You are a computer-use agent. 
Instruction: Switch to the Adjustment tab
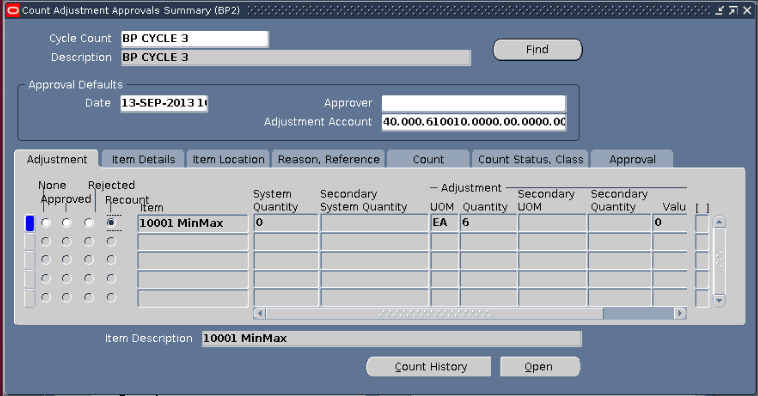tap(57, 160)
